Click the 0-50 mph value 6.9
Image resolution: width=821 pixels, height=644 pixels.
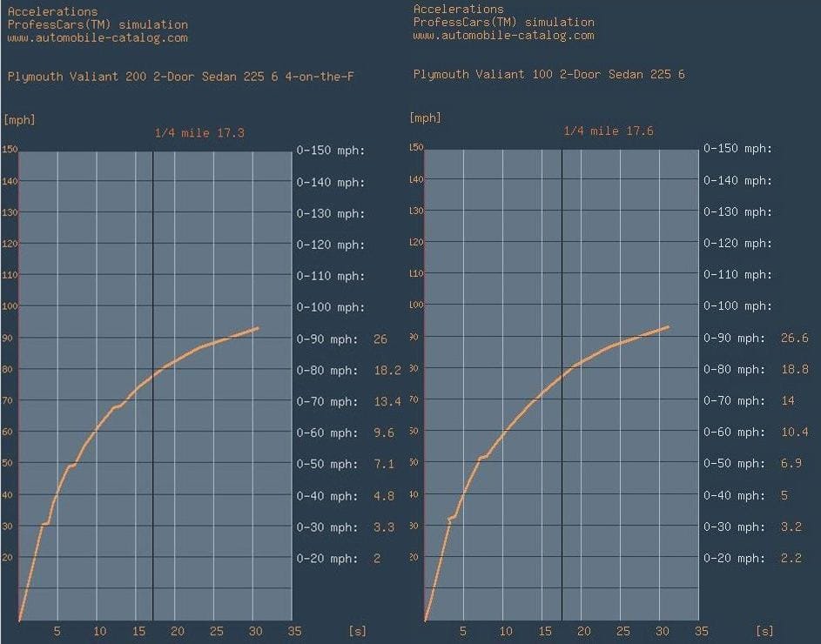[791, 463]
